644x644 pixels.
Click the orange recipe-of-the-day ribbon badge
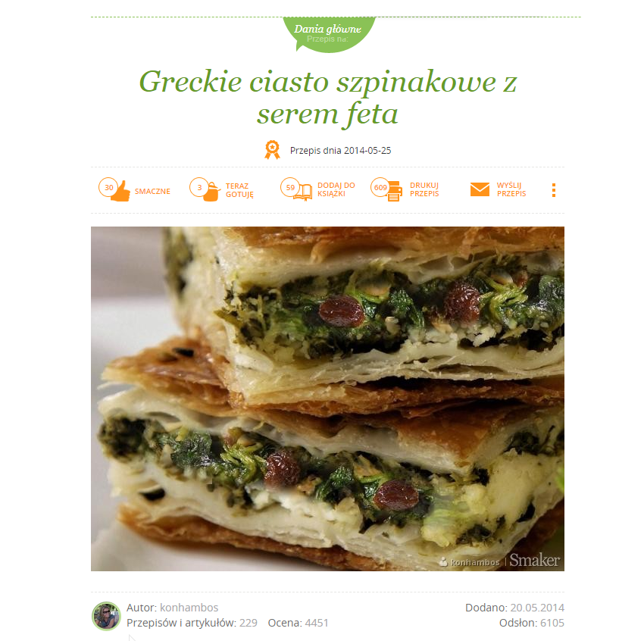coord(272,150)
